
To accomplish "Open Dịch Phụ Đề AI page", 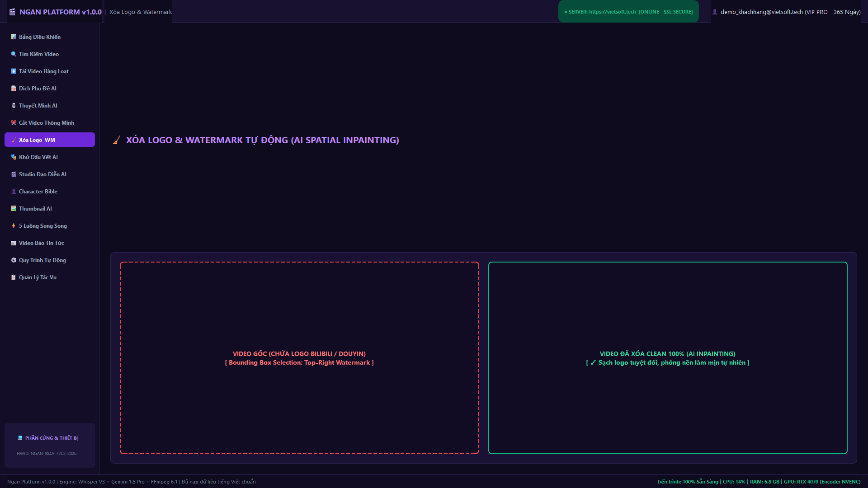I will point(50,89).
